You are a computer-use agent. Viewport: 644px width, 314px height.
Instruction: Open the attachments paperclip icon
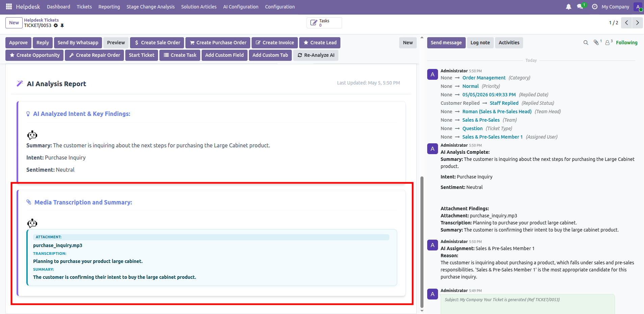pos(597,42)
